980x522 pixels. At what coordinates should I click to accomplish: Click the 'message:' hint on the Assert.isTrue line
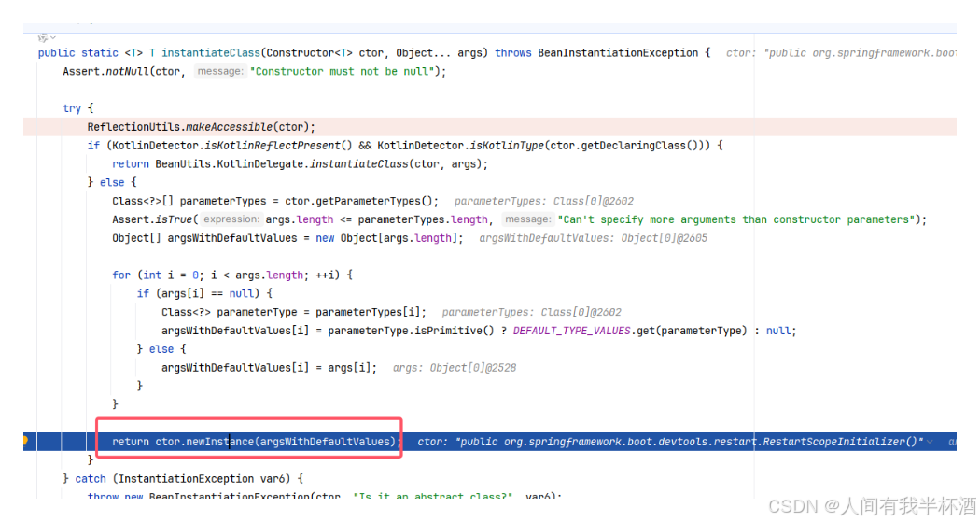pyautogui.click(x=528, y=219)
